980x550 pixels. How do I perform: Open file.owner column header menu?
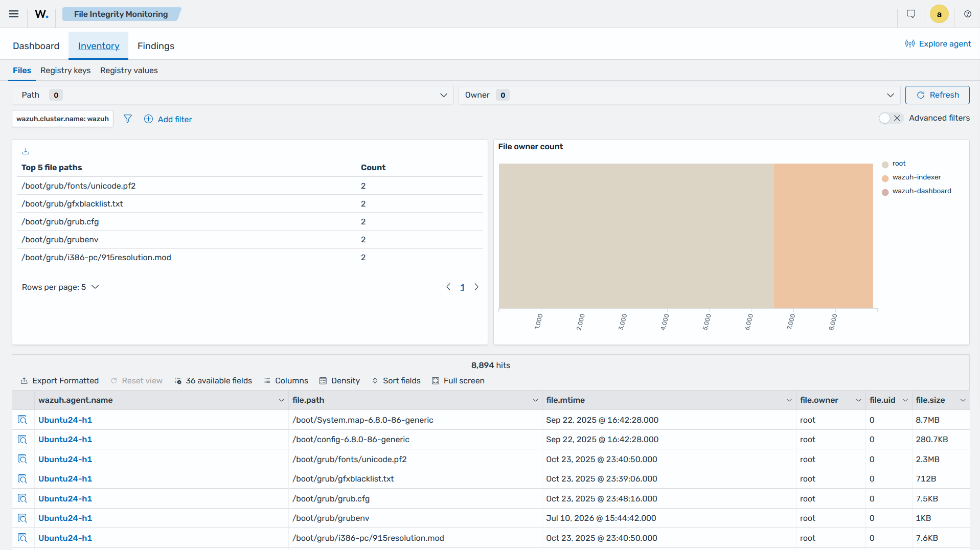click(x=858, y=400)
